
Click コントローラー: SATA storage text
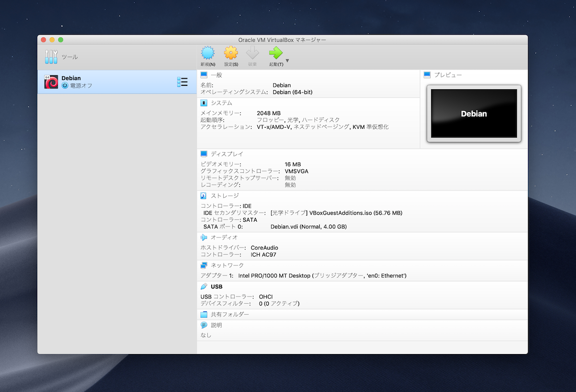pyautogui.click(x=228, y=220)
